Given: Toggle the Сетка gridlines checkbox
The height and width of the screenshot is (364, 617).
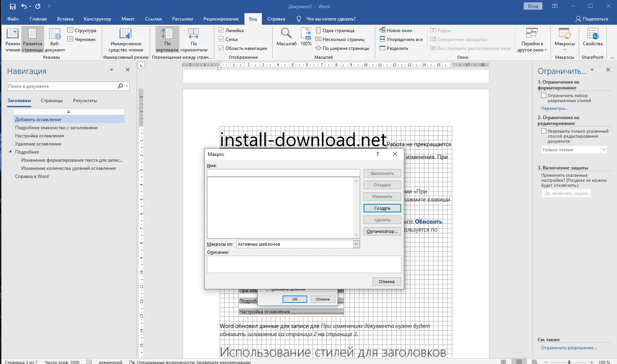Looking at the screenshot, I should coord(221,39).
